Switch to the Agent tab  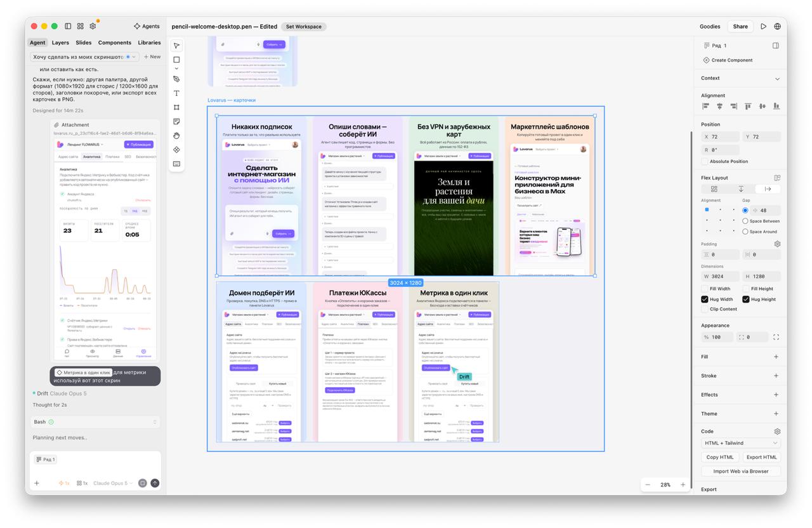click(x=37, y=43)
